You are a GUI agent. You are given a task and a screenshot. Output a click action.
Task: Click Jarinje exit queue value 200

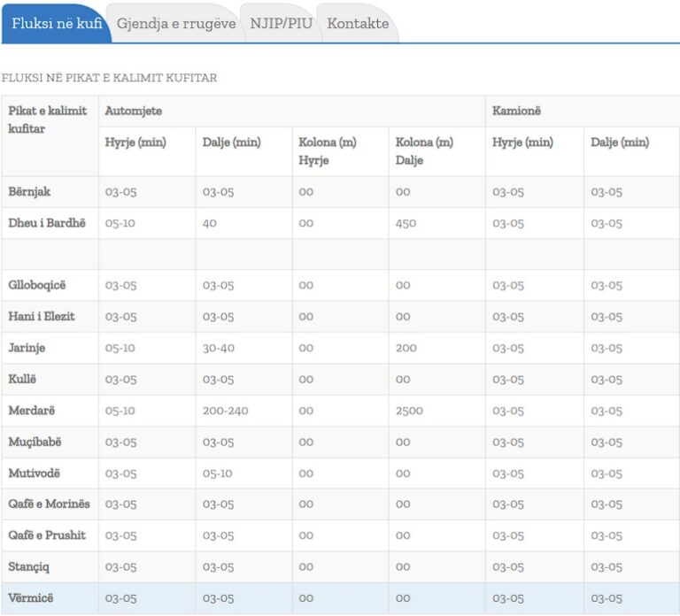coord(406,349)
